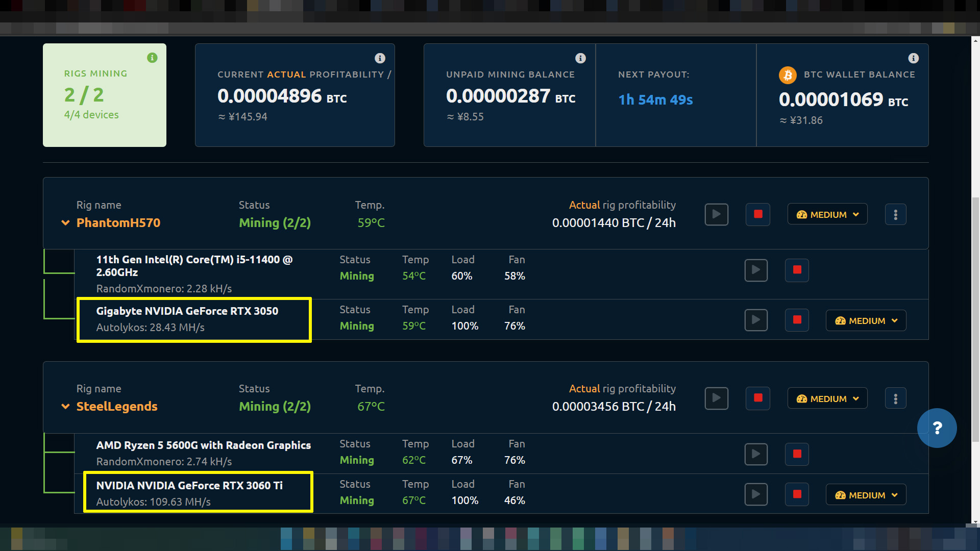Collapse the PhantomH570 rig chevron

pos(65,223)
